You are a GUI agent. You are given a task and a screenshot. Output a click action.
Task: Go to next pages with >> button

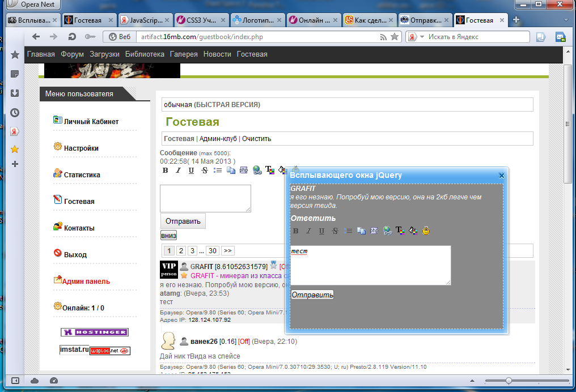click(228, 251)
